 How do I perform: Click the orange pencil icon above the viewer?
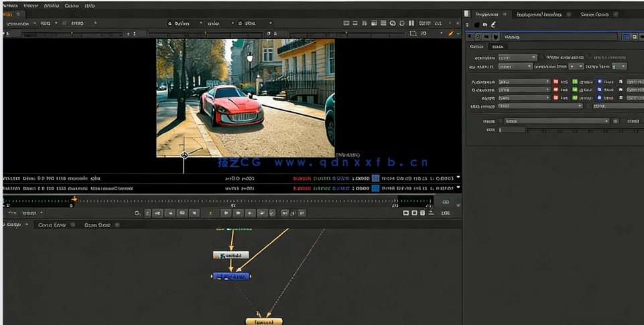pyautogui.click(x=451, y=34)
